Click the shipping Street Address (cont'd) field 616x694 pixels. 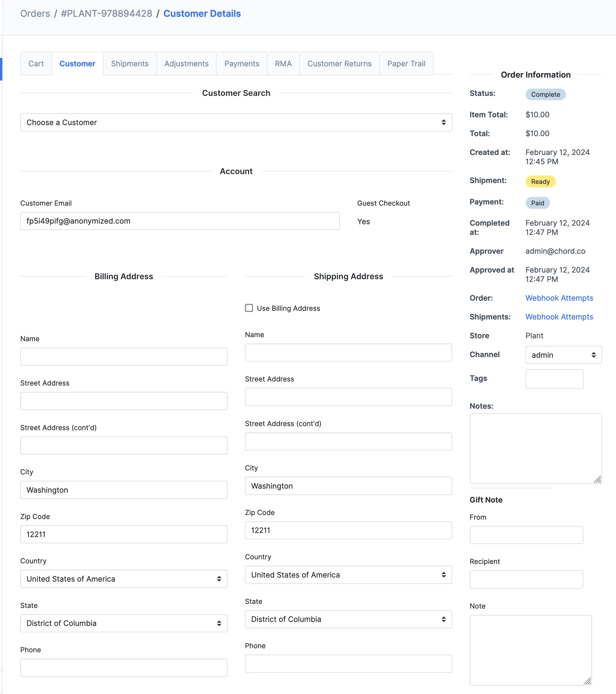(x=349, y=441)
